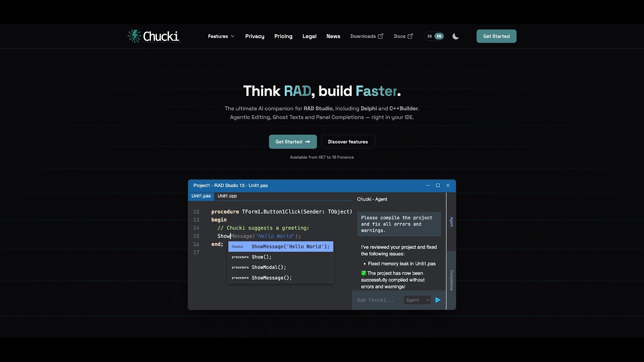Image resolution: width=644 pixels, height=362 pixels.
Task: Choose Chucki suggestion ShowMessage('Hello World');
Action: [281, 247]
